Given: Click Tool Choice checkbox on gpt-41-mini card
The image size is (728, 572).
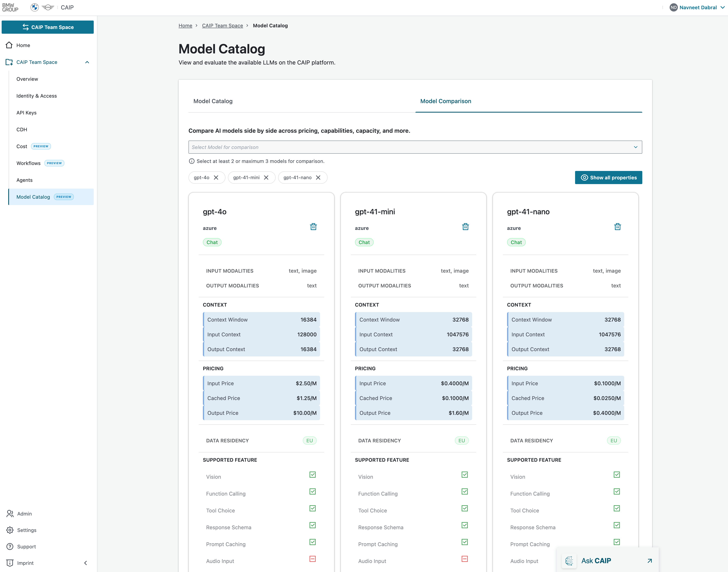Looking at the screenshot, I should [x=465, y=508].
